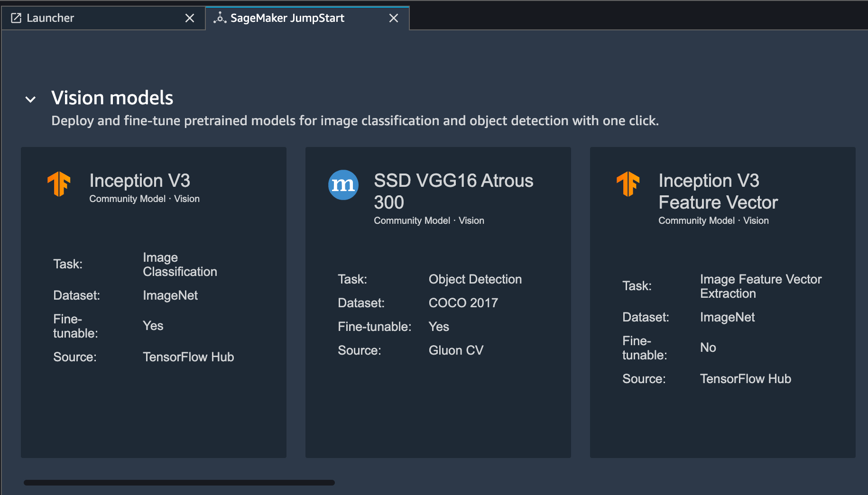The width and height of the screenshot is (868, 495).
Task: Click the Gluon CV source text
Action: 455,350
